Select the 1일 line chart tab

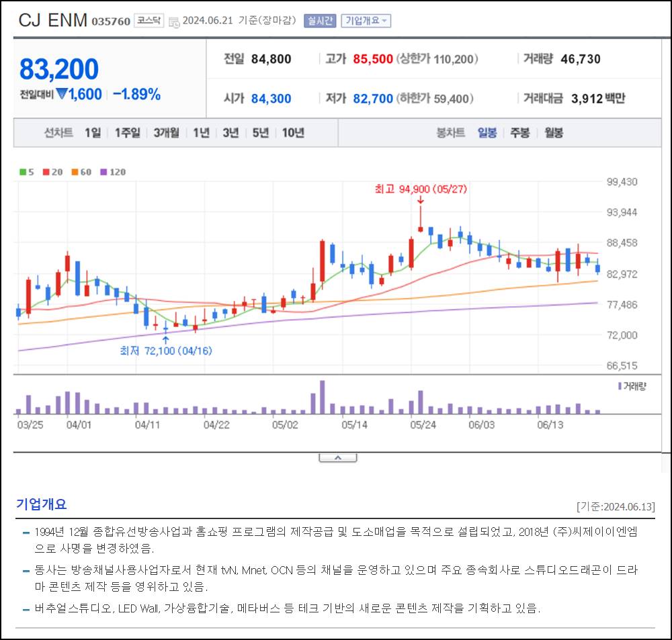click(93, 133)
